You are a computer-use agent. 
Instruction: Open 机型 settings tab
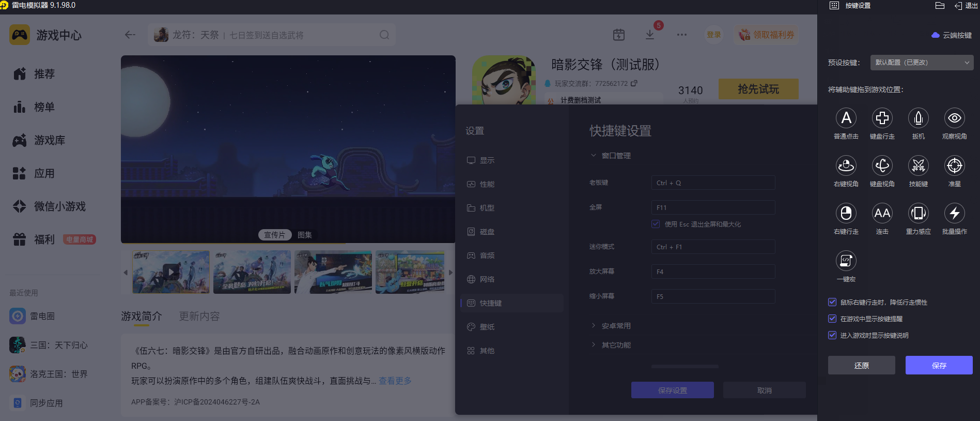tap(511, 208)
